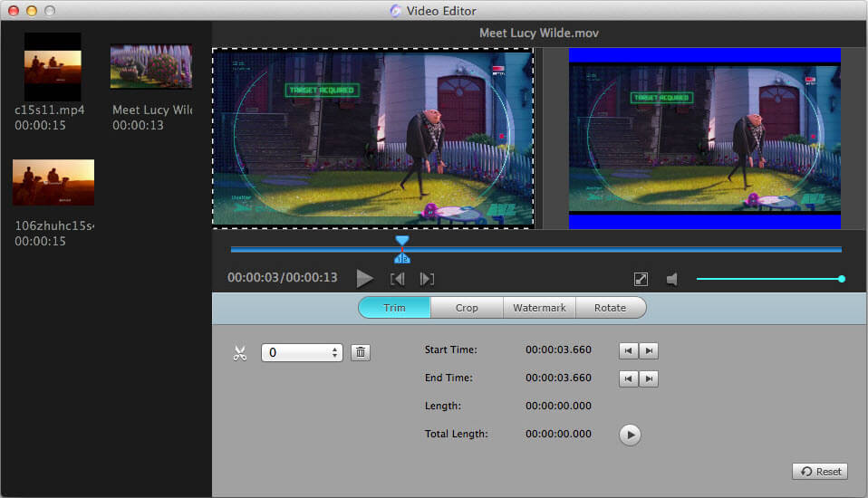The width and height of the screenshot is (868, 498).
Task: Click the original video preview pane
Action: [x=373, y=139]
